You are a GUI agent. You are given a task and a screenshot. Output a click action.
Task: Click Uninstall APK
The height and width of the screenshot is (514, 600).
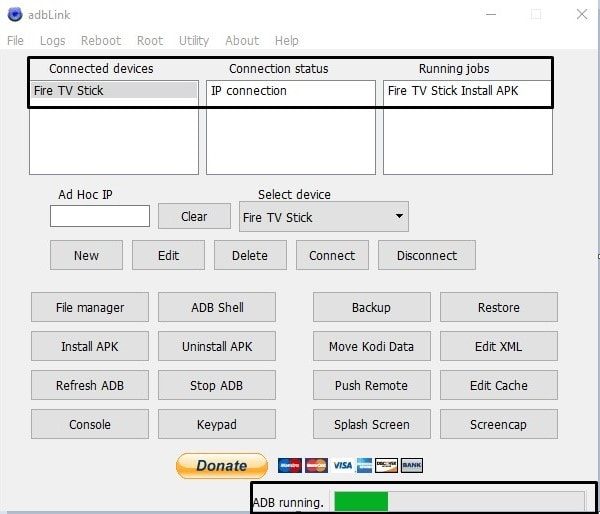click(x=217, y=346)
